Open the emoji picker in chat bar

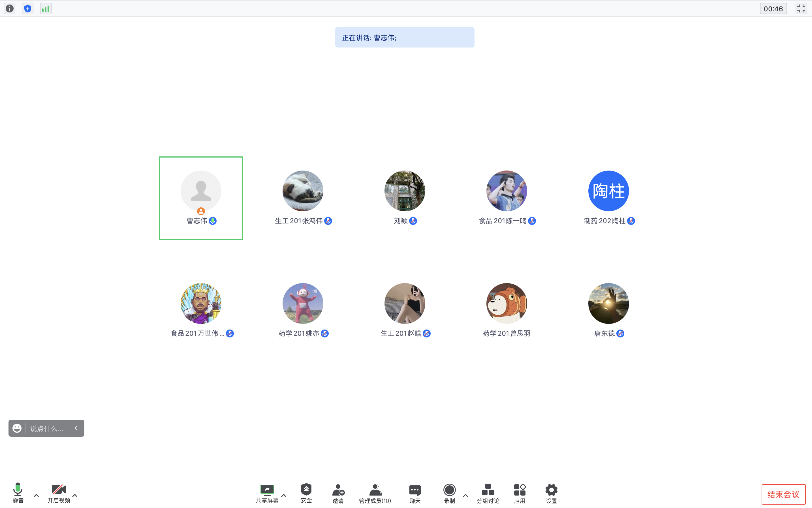click(17, 428)
